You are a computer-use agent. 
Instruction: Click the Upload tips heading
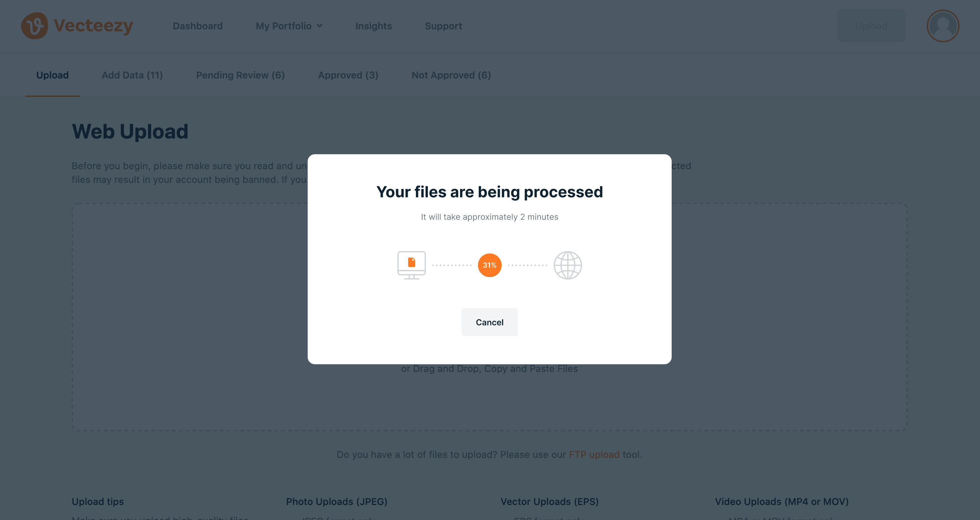[98, 502]
